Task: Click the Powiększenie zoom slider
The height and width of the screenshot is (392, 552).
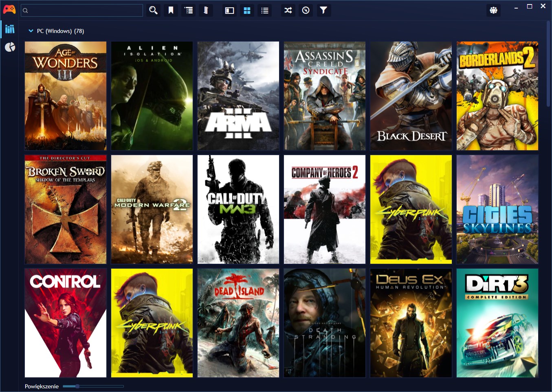Action: (x=93, y=386)
